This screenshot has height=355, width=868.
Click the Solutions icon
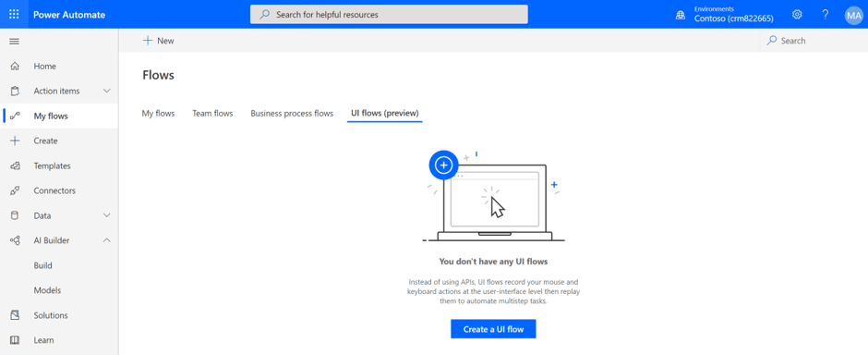point(15,315)
